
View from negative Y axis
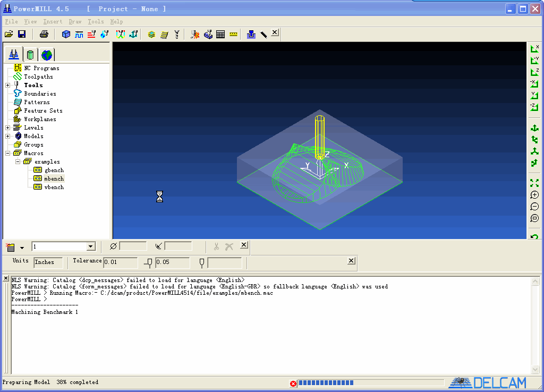click(x=534, y=60)
